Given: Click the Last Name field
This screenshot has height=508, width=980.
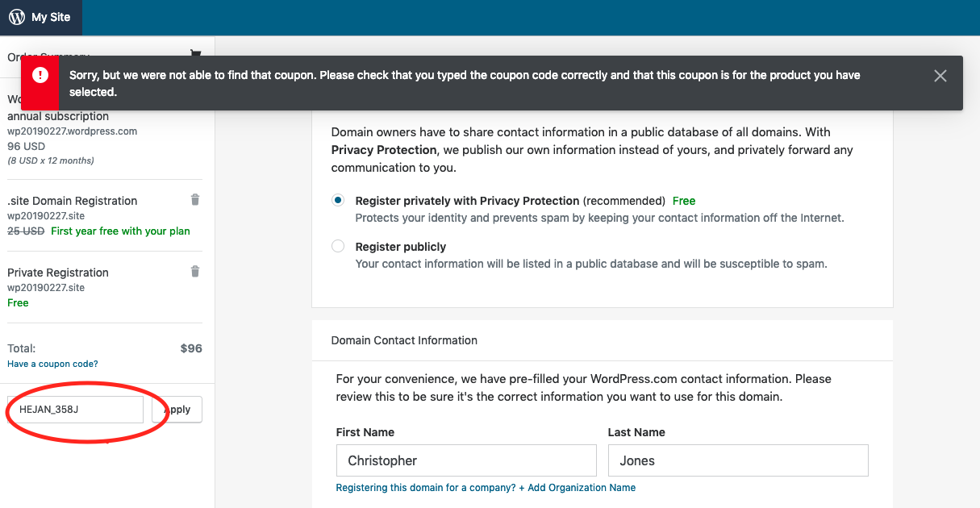Looking at the screenshot, I should pos(738,460).
